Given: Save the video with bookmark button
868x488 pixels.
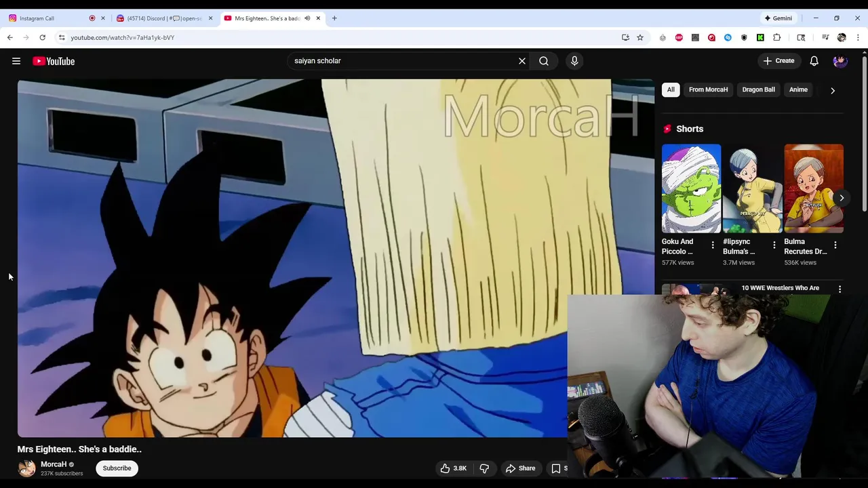Looking at the screenshot, I should [557, 468].
